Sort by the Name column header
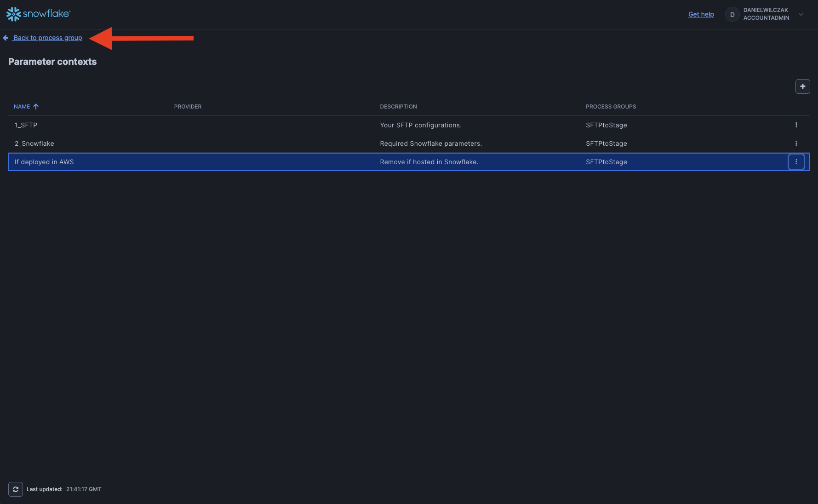The width and height of the screenshot is (818, 504). [x=22, y=107]
